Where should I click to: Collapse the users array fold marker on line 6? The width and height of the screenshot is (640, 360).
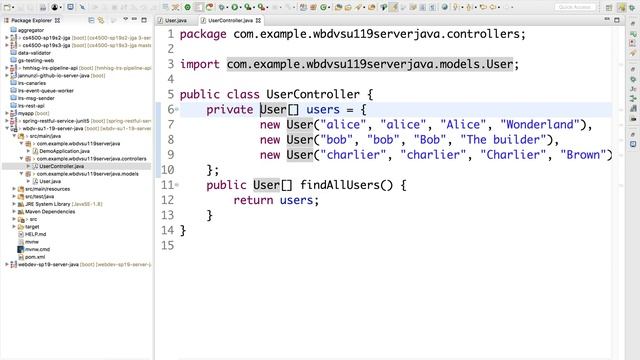[x=177, y=109]
